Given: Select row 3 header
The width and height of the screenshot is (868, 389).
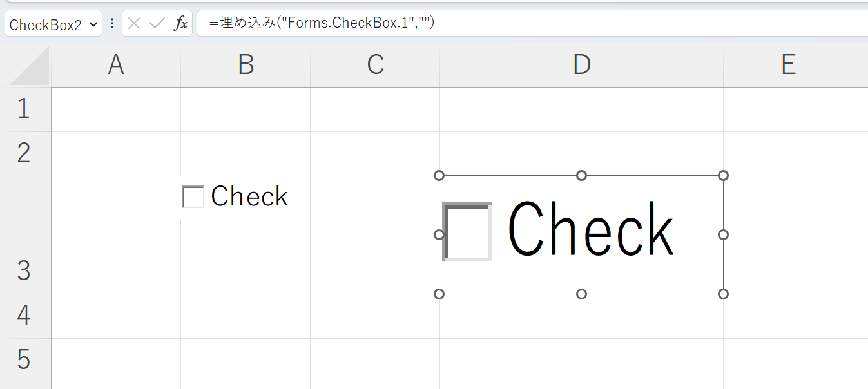Looking at the screenshot, I should (x=24, y=235).
